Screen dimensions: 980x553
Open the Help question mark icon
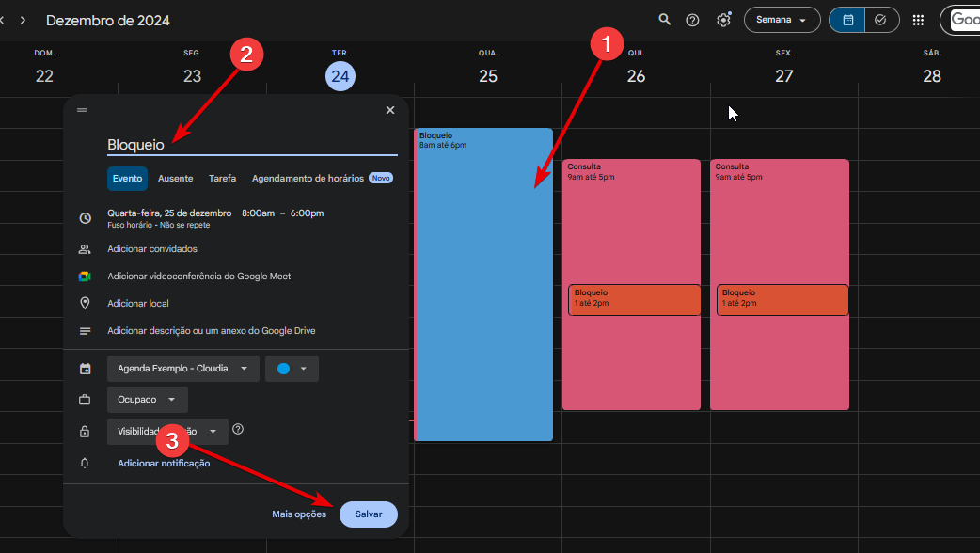coord(692,20)
